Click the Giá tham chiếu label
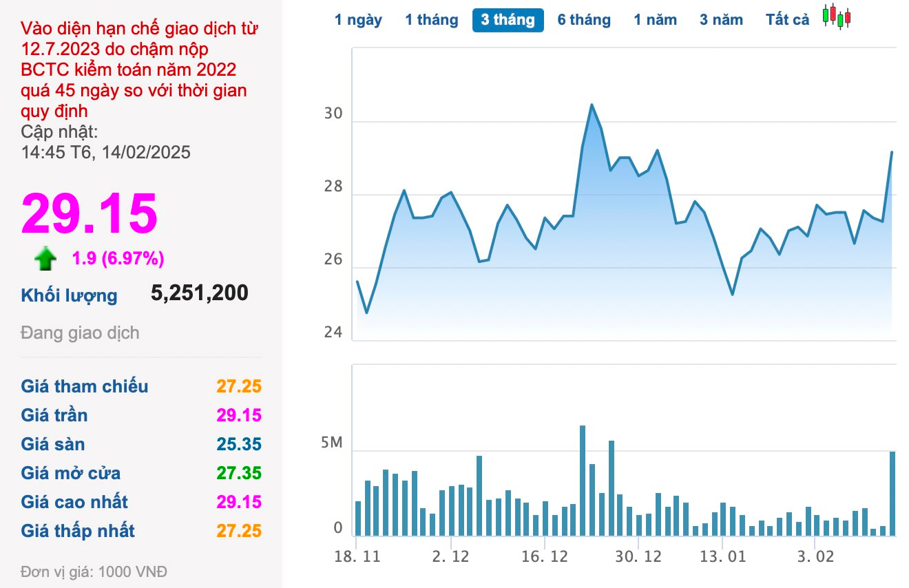The height and width of the screenshot is (588, 909). tap(85, 386)
